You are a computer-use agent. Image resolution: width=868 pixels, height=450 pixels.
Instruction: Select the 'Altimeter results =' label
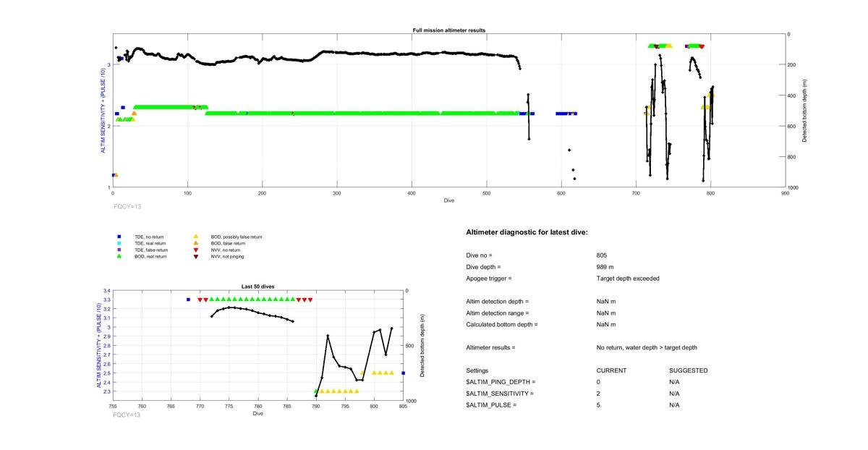click(x=490, y=348)
